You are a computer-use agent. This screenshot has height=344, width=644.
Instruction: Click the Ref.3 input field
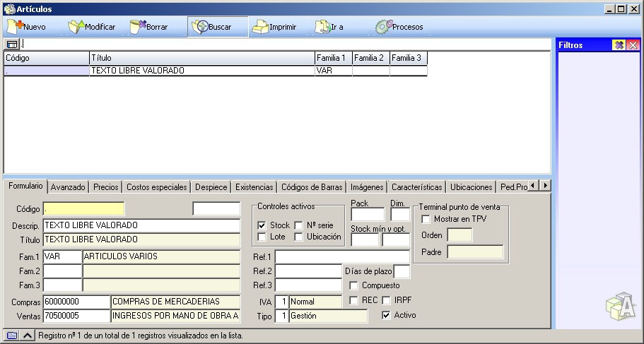pyautogui.click(x=308, y=285)
